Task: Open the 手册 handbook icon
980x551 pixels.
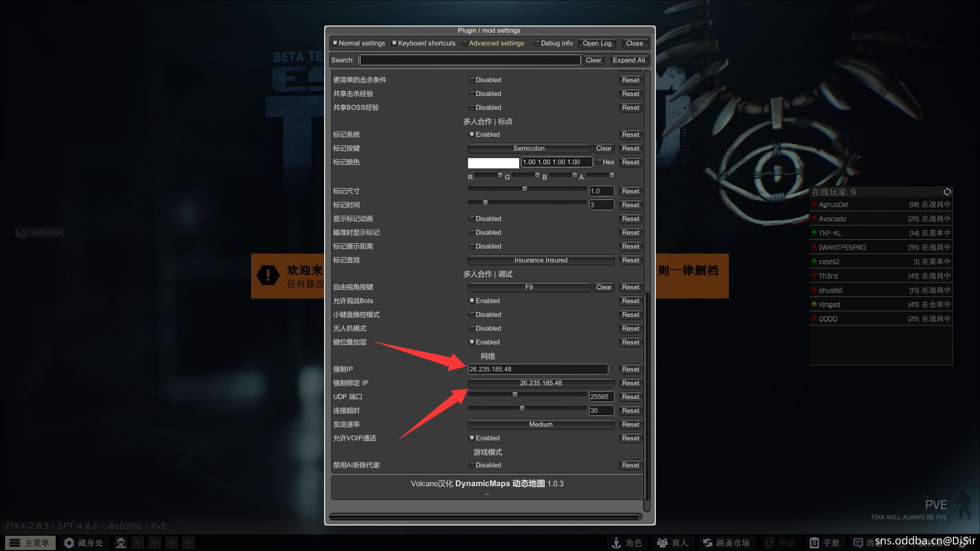Action: pyautogui.click(x=815, y=543)
